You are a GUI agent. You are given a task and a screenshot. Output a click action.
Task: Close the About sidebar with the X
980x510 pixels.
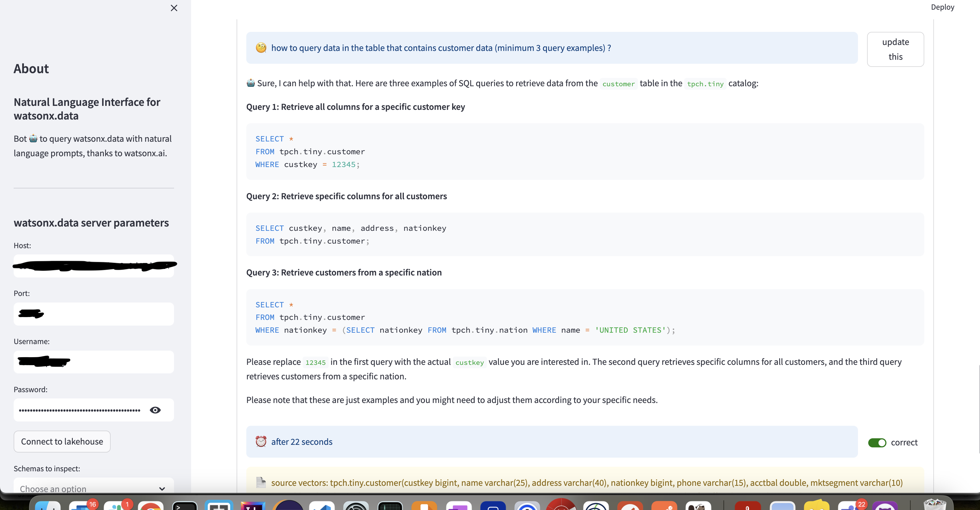174,8
